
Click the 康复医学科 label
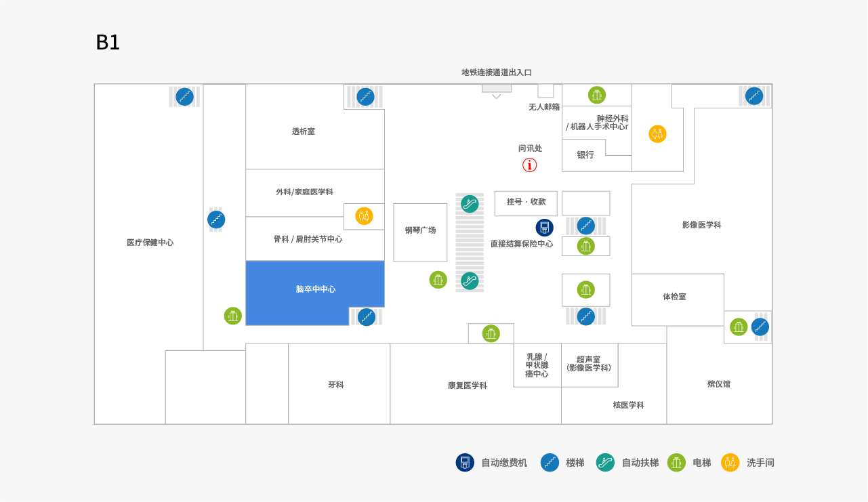tap(468, 385)
